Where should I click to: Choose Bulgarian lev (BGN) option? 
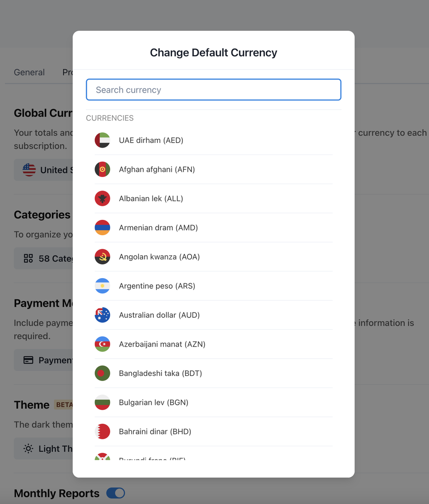click(153, 402)
